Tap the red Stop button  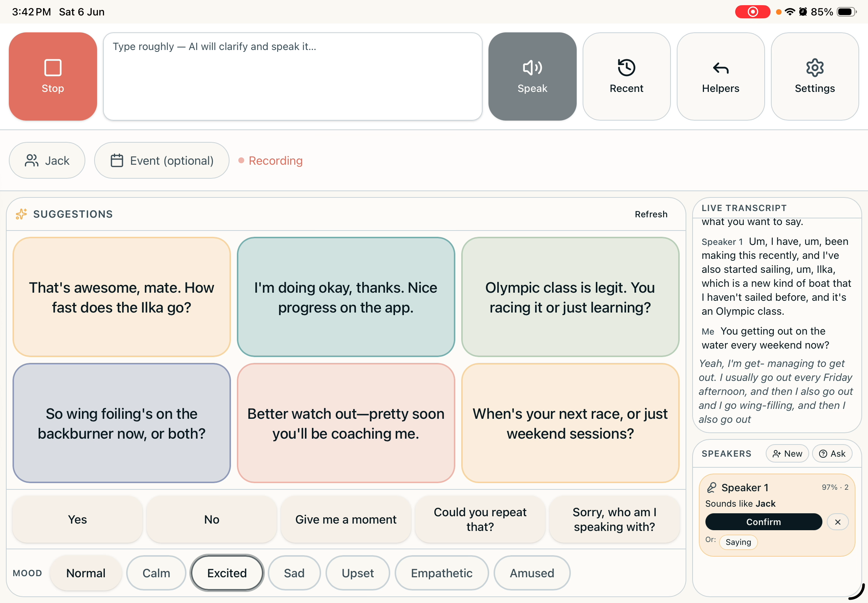[53, 76]
